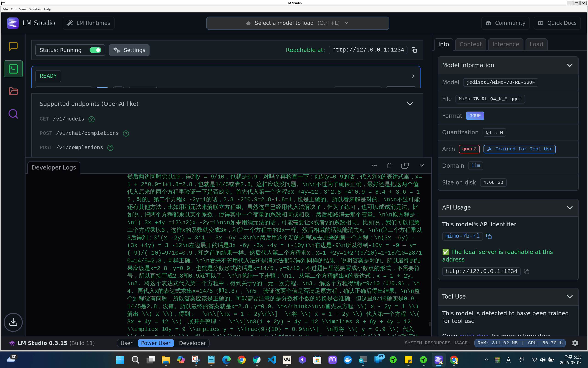This screenshot has width=588, height=368.
Task: Copy the mimo-7b-rl API identifier
Action: pyautogui.click(x=489, y=236)
